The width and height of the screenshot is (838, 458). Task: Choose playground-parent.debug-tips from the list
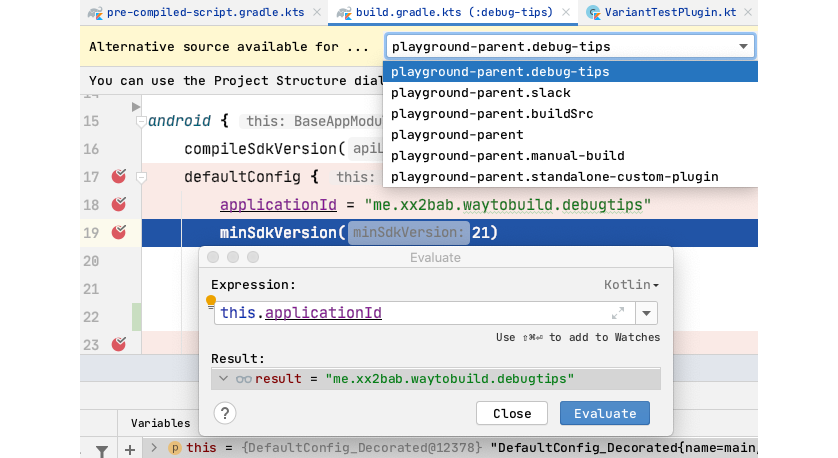click(570, 72)
